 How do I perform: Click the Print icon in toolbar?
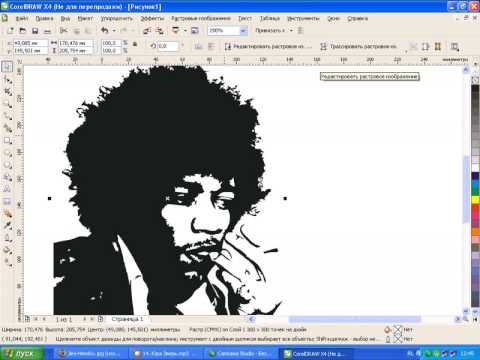point(47,31)
